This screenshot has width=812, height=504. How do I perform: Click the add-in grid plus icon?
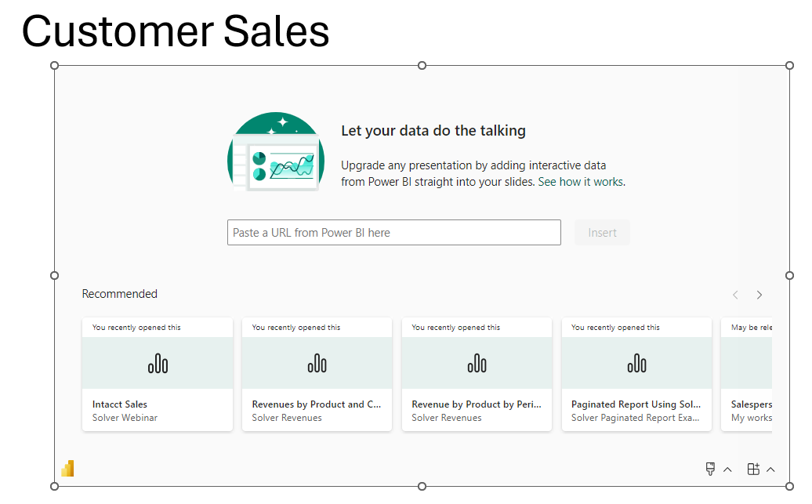coord(753,469)
